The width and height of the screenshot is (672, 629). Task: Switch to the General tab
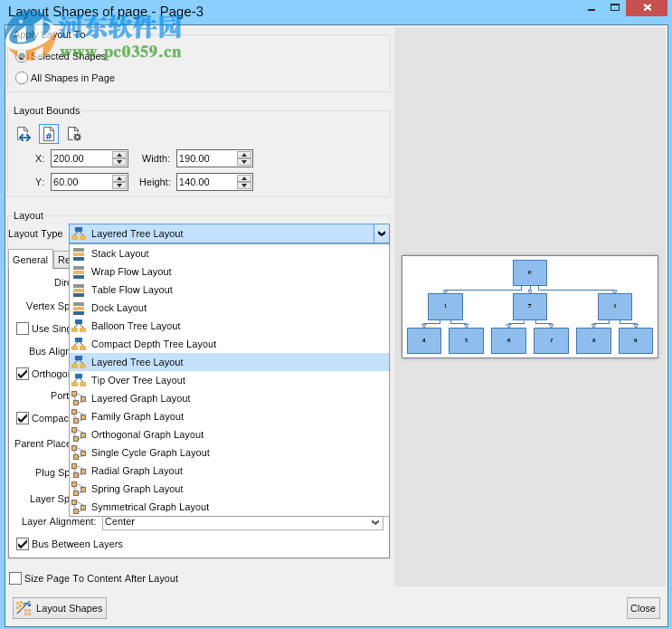30,260
